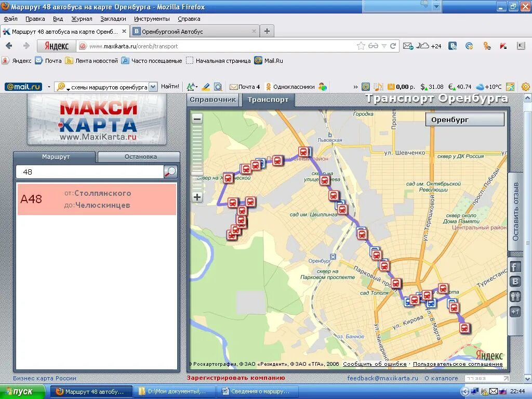Zoom in the map with plus button

(197, 197)
